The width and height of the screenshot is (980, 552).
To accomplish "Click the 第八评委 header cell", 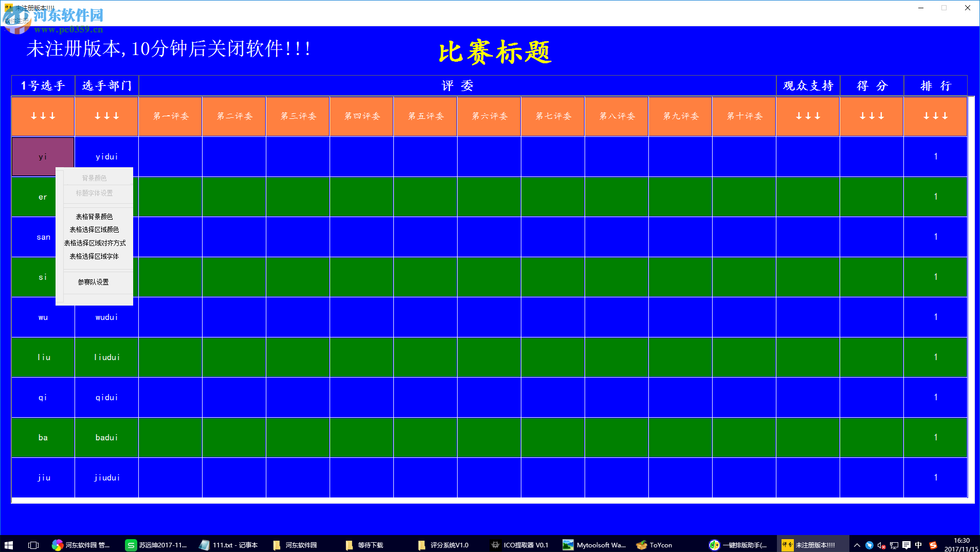I will point(617,116).
